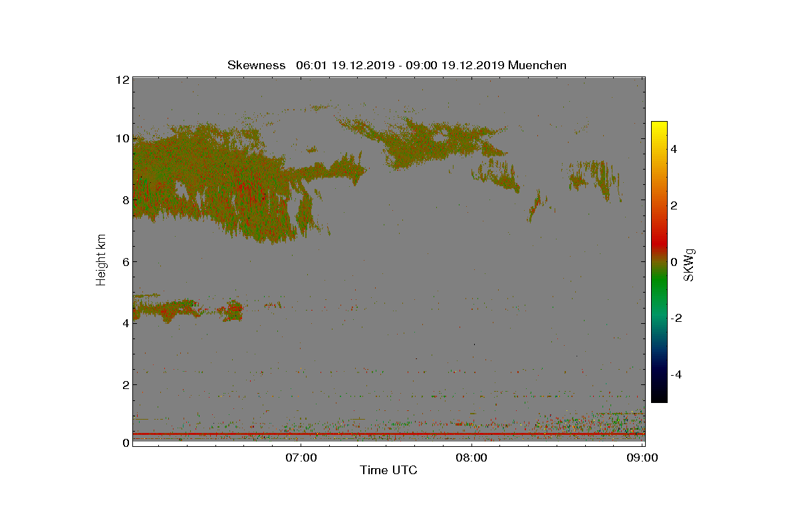Click the height axis label '10'
Screen dimensions: 798x532
(122, 139)
